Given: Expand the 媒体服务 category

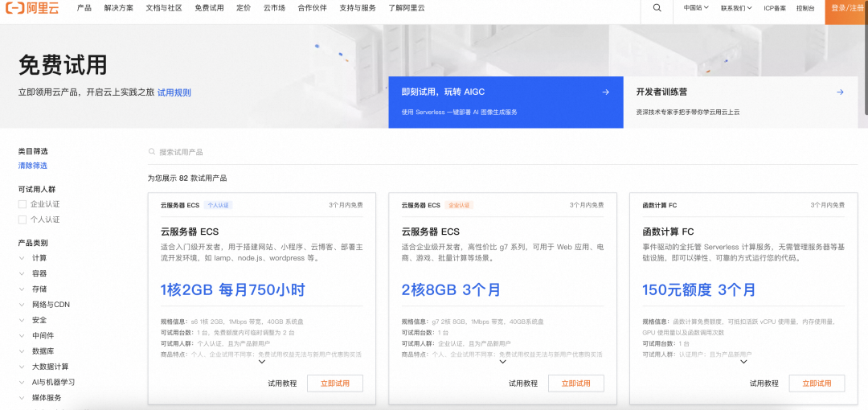Looking at the screenshot, I should [x=23, y=398].
